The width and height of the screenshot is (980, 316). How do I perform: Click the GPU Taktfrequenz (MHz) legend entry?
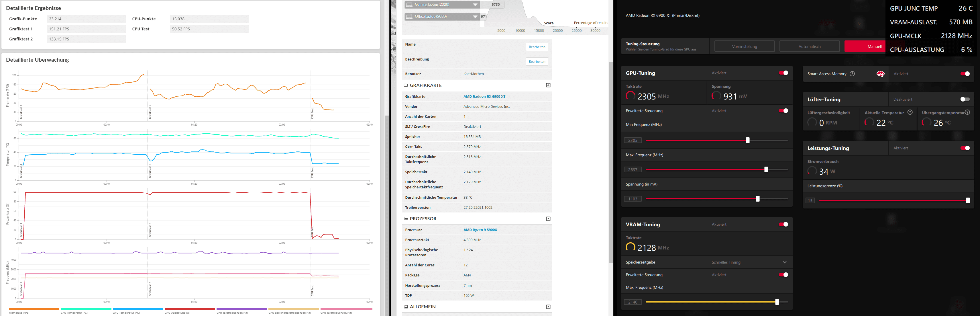[x=346, y=311]
